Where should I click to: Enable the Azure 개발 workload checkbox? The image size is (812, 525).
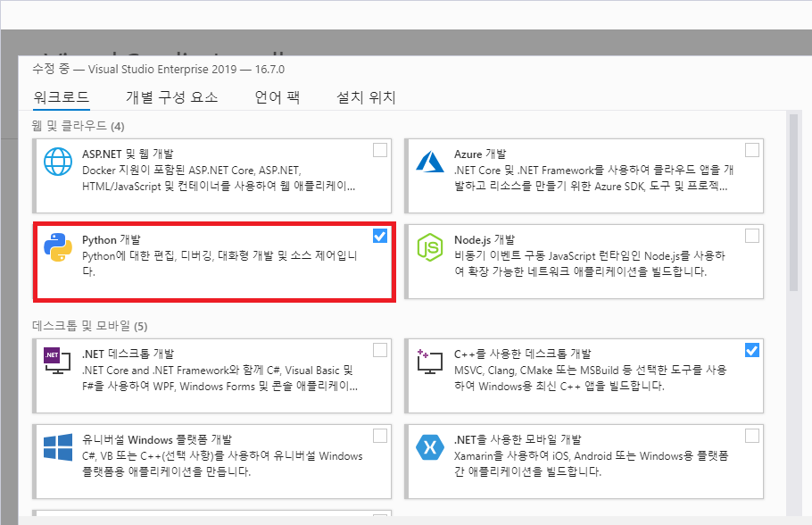pyautogui.click(x=752, y=150)
